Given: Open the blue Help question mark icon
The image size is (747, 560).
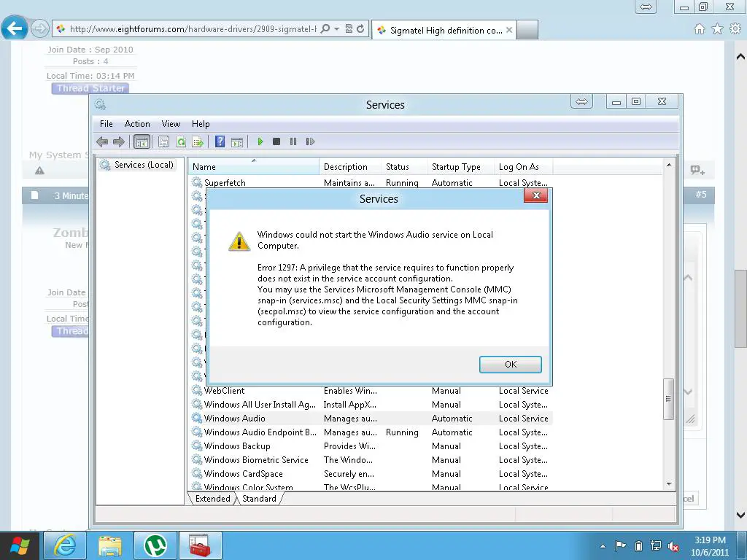Looking at the screenshot, I should (x=220, y=142).
